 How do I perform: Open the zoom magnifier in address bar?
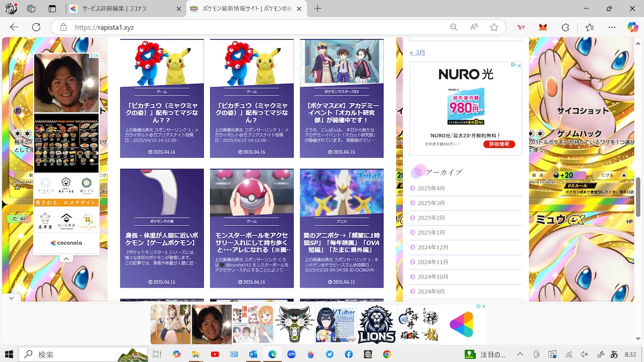click(453, 27)
